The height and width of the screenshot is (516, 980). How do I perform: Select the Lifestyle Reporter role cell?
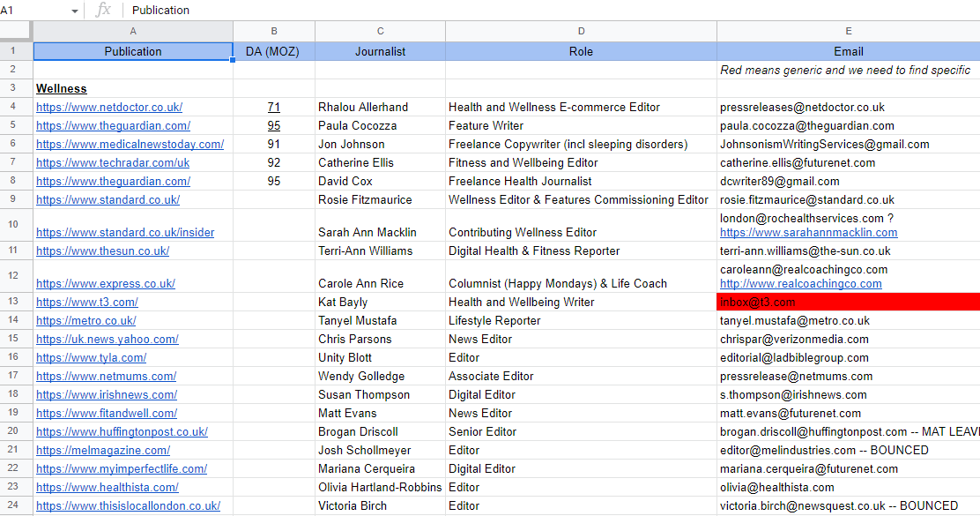(582, 320)
